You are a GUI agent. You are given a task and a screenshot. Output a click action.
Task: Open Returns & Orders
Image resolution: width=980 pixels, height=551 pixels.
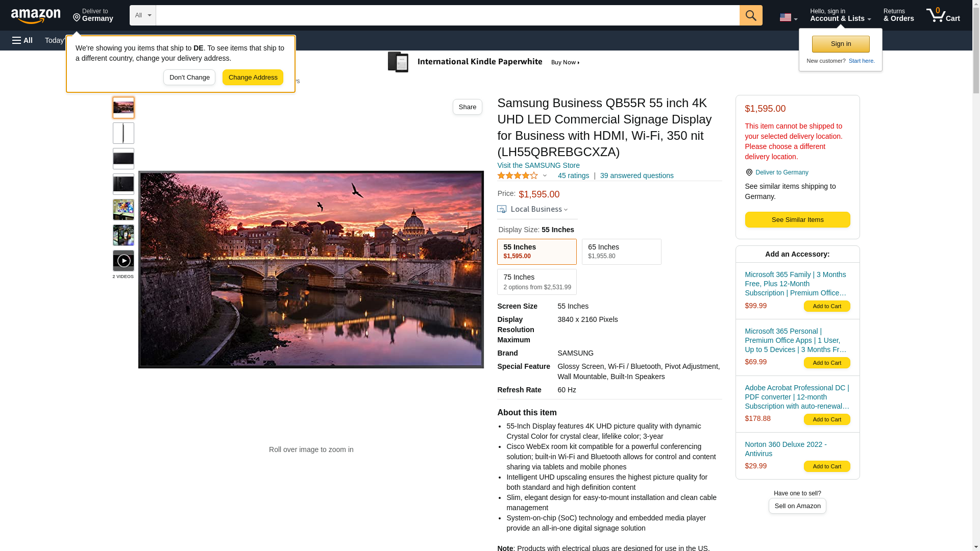coord(898,15)
